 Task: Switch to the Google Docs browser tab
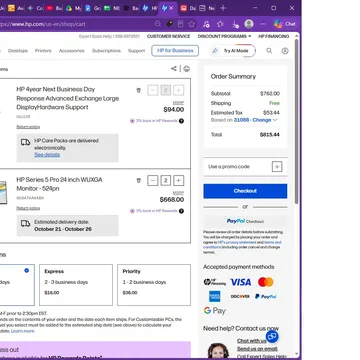(x=92, y=8)
